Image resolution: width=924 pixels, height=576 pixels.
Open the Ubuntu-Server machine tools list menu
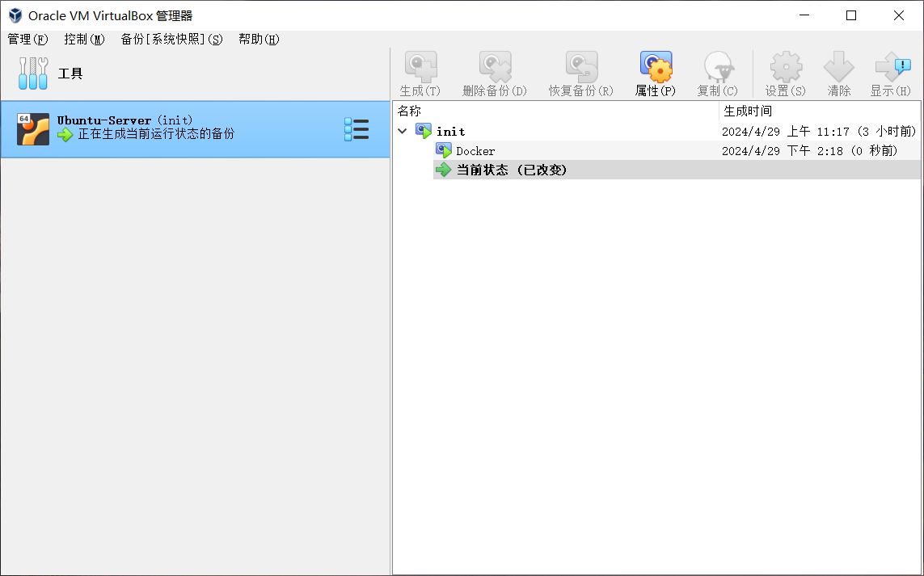[x=357, y=129]
